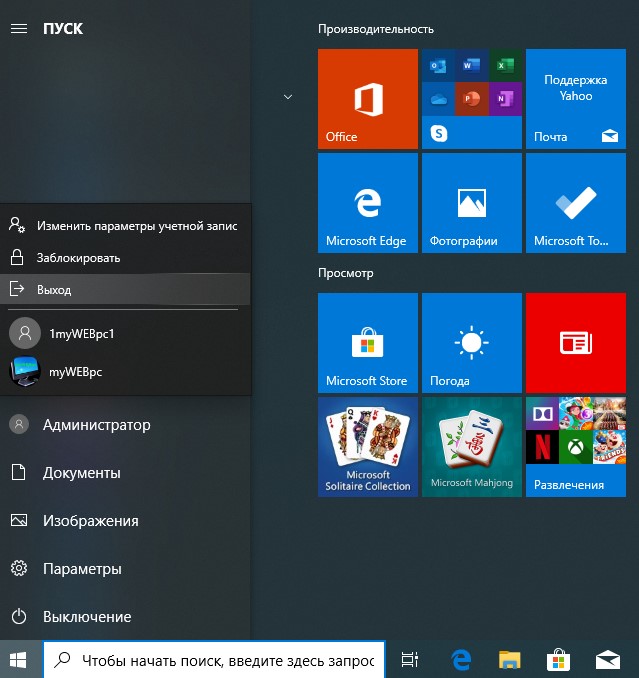Open Task View from the taskbar
This screenshot has width=639, height=678.
[x=409, y=660]
